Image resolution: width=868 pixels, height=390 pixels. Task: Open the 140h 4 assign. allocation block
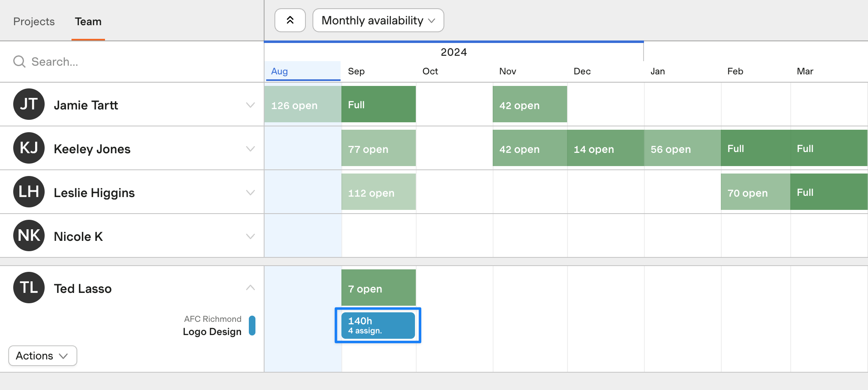[378, 326]
